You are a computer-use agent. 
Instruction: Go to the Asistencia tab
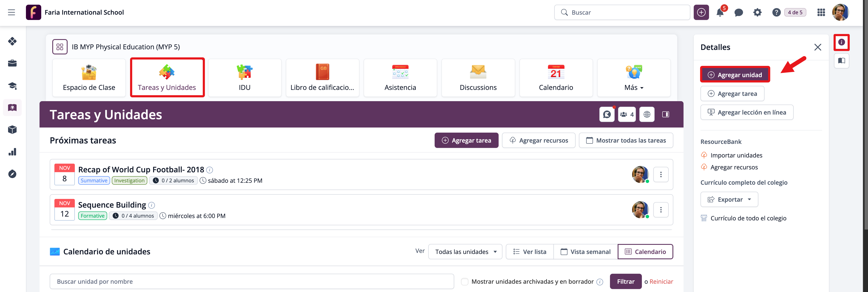tap(400, 78)
